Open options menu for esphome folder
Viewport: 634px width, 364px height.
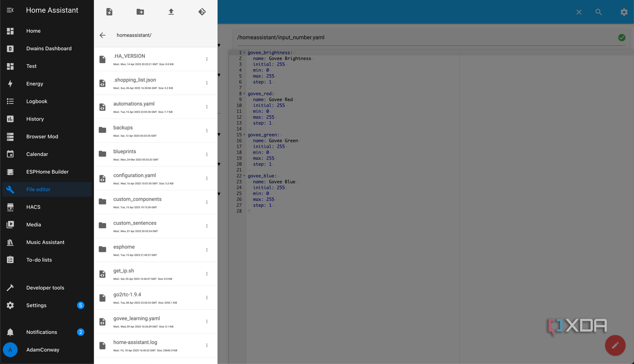click(207, 250)
